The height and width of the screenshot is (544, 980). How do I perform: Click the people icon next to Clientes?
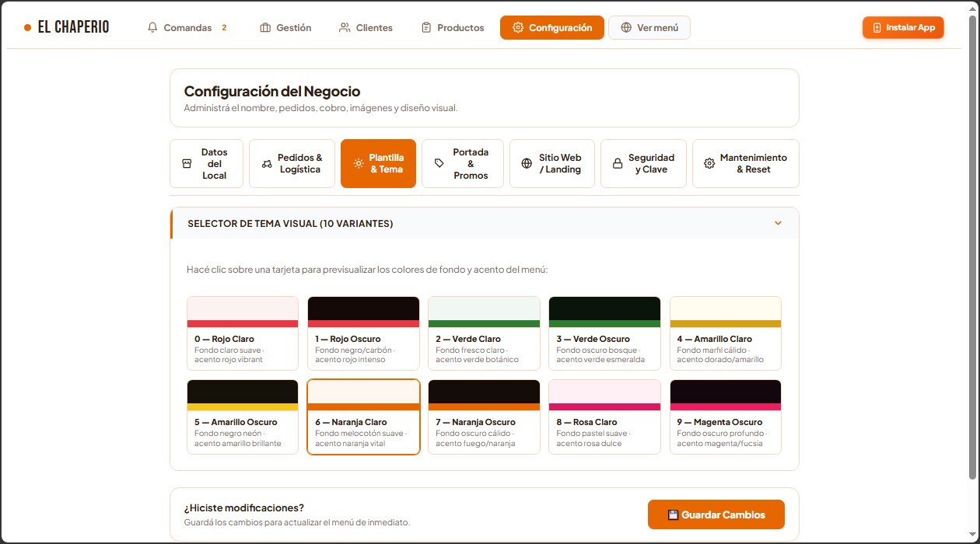click(x=345, y=27)
